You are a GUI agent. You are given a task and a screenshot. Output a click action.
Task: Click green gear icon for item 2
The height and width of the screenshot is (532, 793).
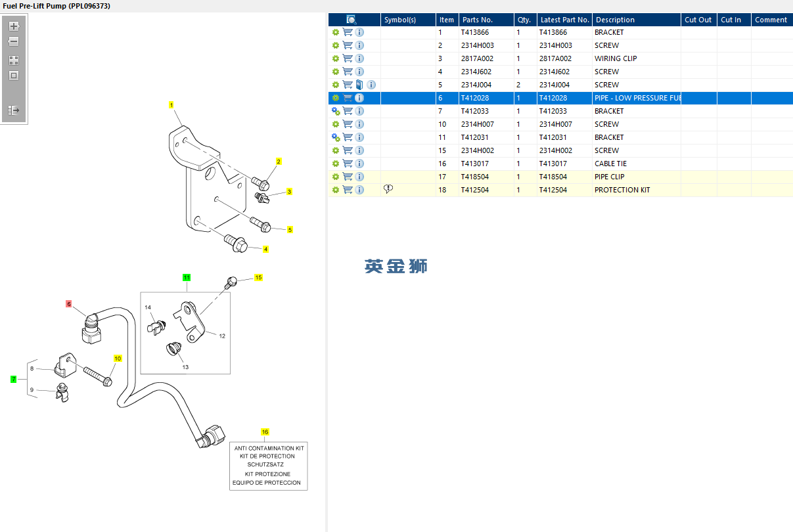point(336,45)
